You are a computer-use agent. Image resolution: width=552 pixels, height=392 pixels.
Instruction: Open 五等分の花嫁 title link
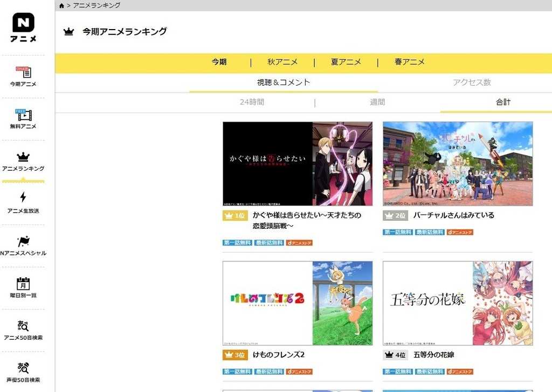[433, 355]
